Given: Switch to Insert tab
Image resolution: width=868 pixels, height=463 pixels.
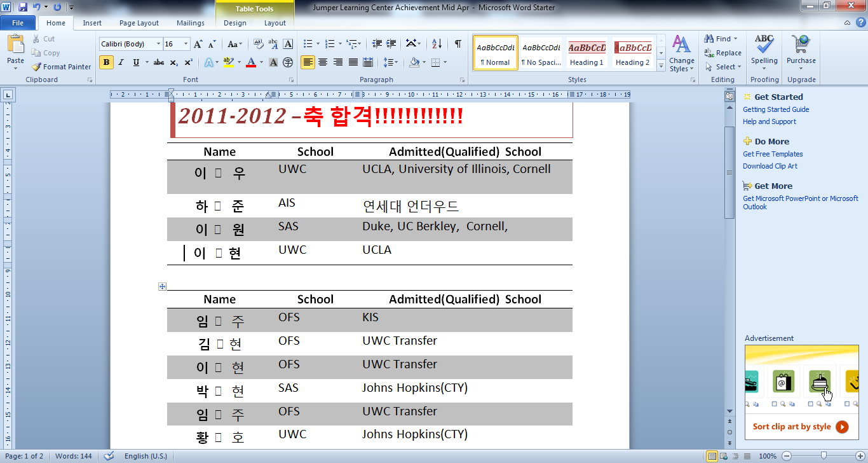Looking at the screenshot, I should (x=92, y=23).
